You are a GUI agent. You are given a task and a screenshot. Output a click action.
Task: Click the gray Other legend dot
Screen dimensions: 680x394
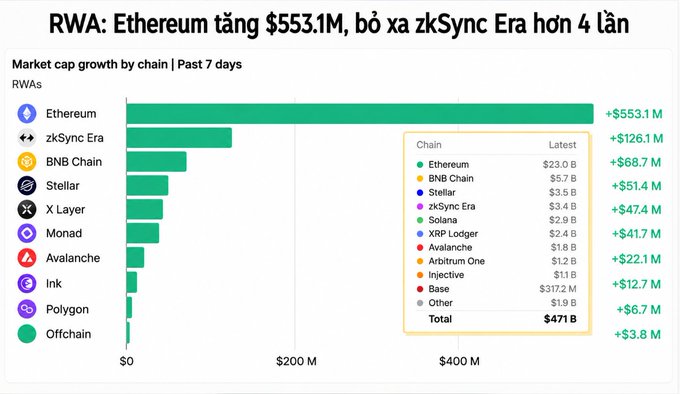420,303
